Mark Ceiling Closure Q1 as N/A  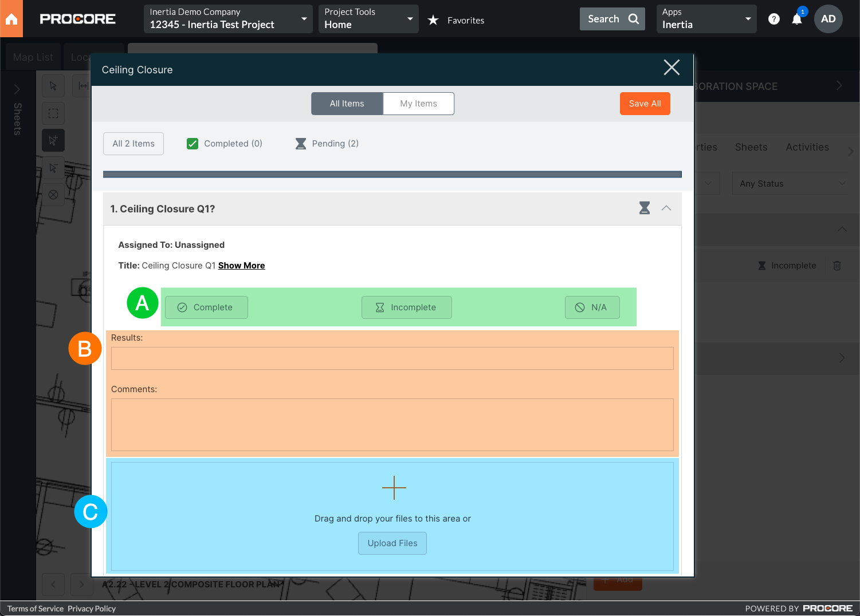pyautogui.click(x=592, y=307)
